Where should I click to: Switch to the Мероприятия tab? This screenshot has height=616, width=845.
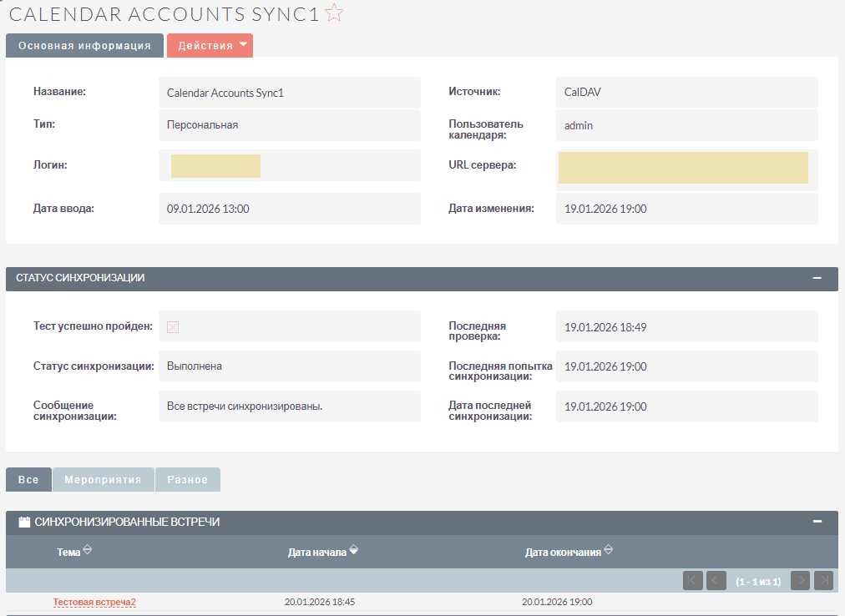coord(103,479)
